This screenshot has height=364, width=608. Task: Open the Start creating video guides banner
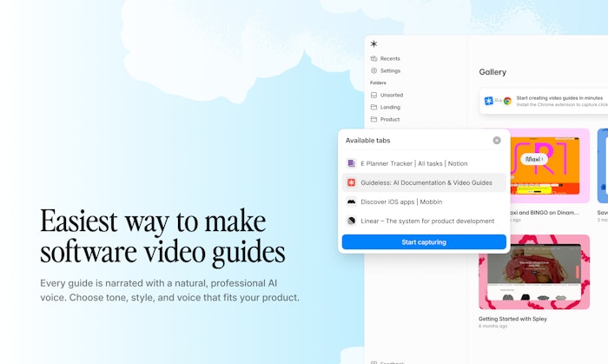[543, 101]
